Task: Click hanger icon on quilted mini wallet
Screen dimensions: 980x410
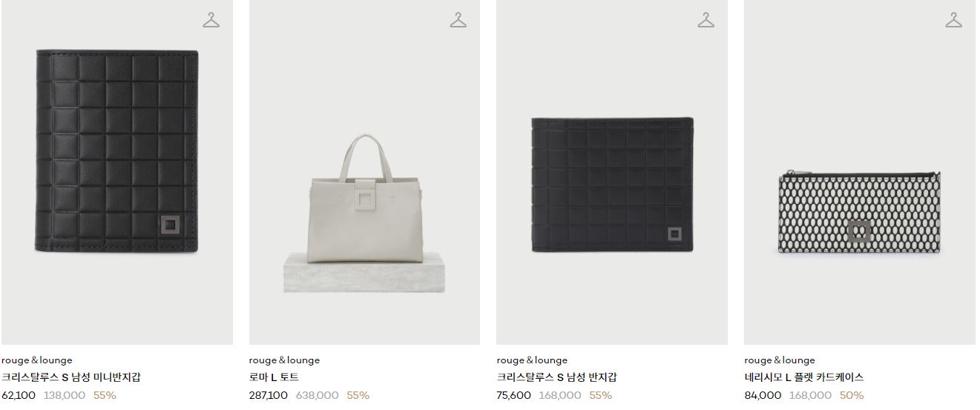Action: point(211,21)
